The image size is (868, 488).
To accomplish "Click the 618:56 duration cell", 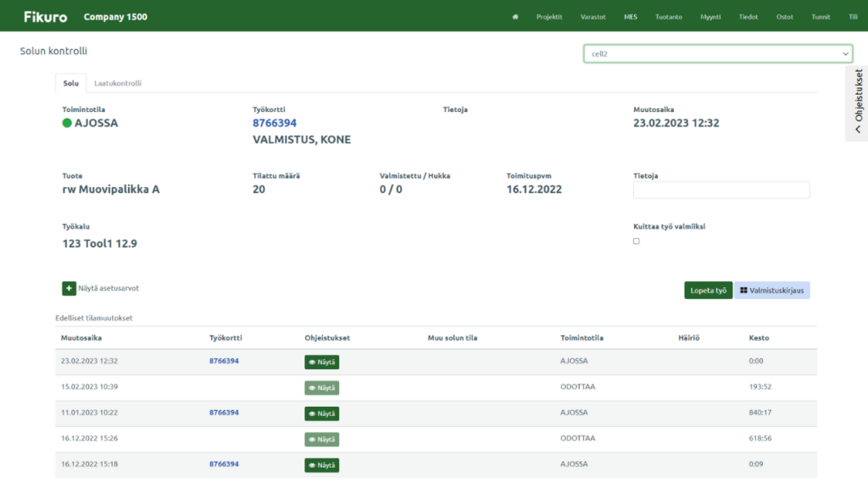I will click(760, 438).
